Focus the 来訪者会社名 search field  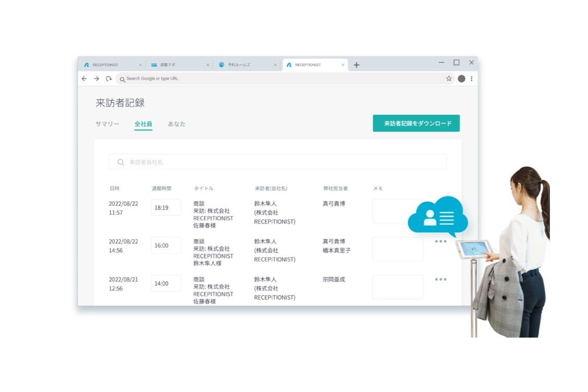pos(278,162)
